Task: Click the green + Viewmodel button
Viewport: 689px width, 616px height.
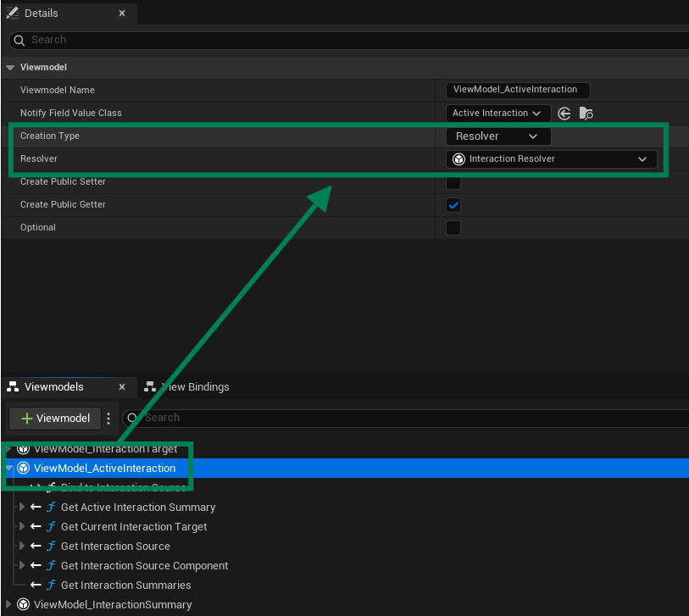Action: pos(54,417)
